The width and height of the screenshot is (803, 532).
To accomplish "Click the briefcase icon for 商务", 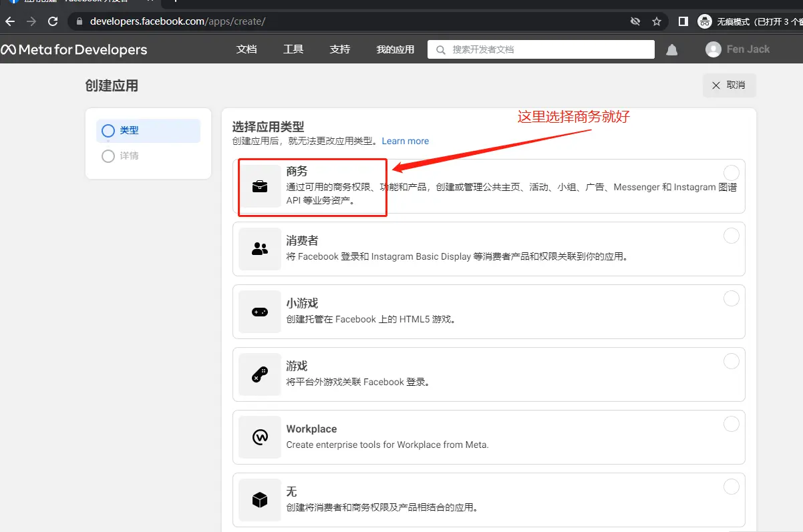I will [260, 187].
